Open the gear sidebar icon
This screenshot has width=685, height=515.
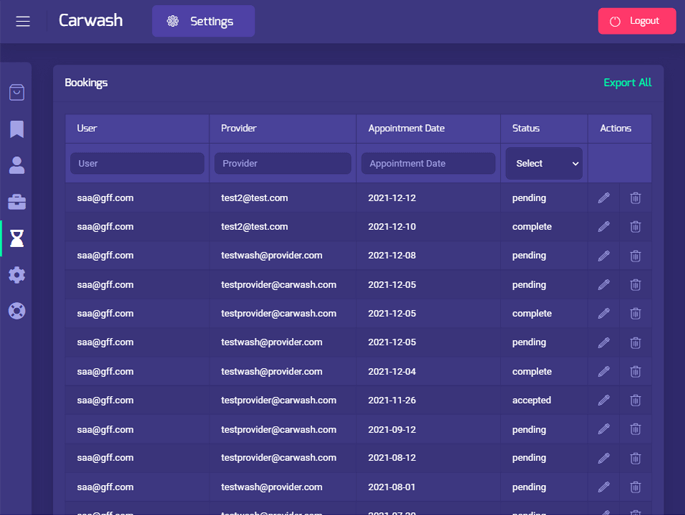(17, 275)
